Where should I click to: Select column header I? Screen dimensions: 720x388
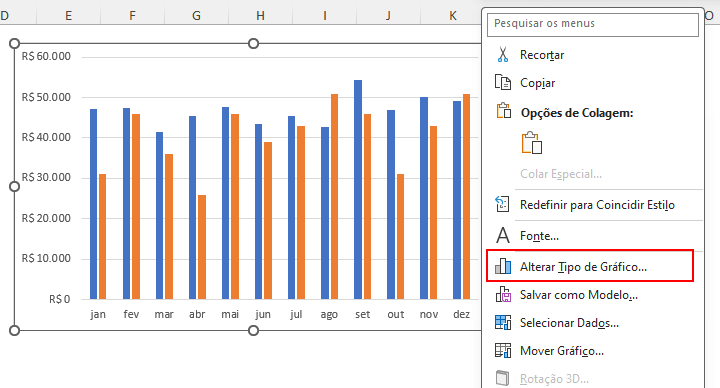click(325, 16)
